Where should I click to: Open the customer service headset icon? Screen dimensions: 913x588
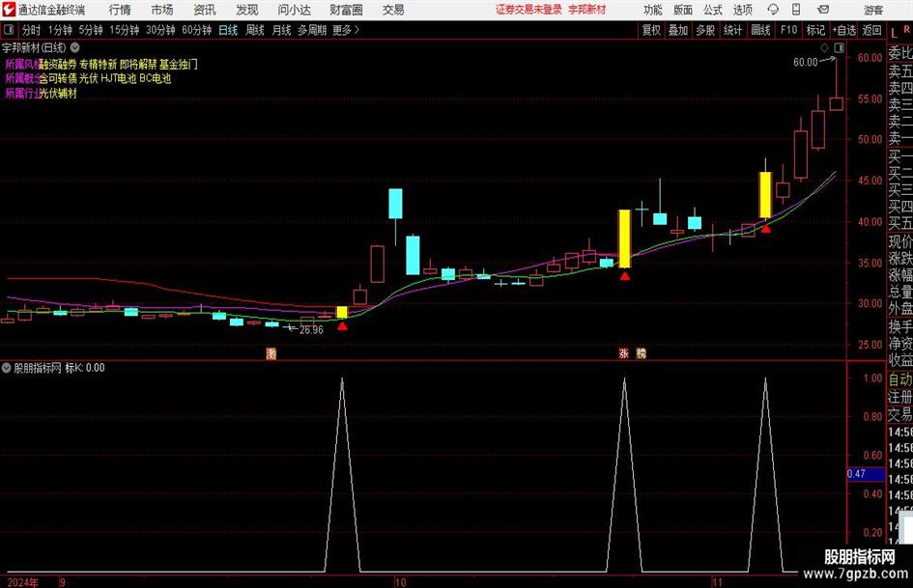click(x=773, y=10)
